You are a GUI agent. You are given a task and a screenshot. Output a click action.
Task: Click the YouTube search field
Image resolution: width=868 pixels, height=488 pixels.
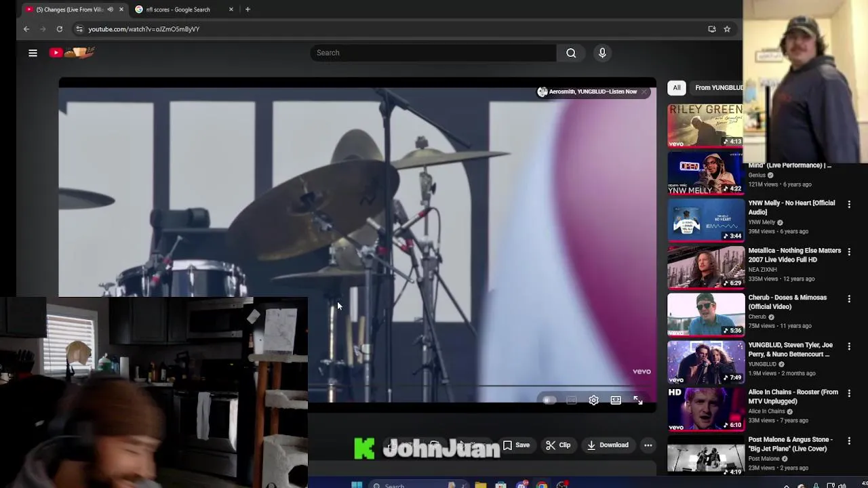pyautogui.click(x=433, y=53)
